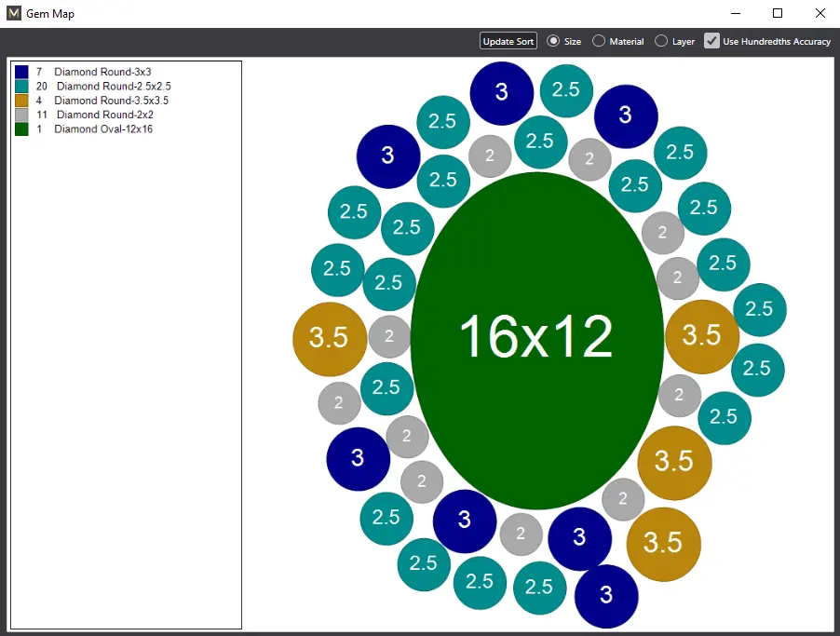Image resolution: width=840 pixels, height=636 pixels.
Task: Click the Gem Map app icon in title bar
Action: 14,14
